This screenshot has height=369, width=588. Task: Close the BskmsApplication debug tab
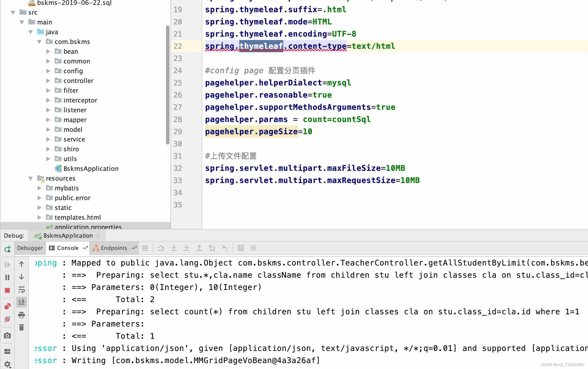click(98, 236)
